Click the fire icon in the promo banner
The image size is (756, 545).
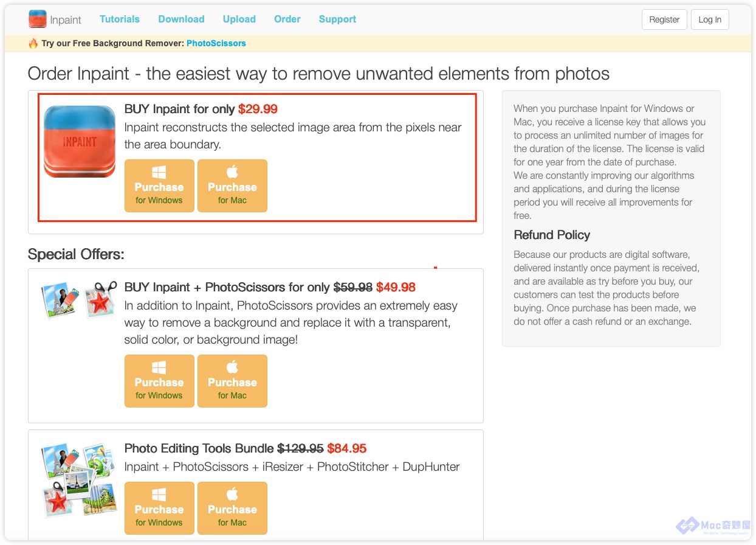(33, 43)
